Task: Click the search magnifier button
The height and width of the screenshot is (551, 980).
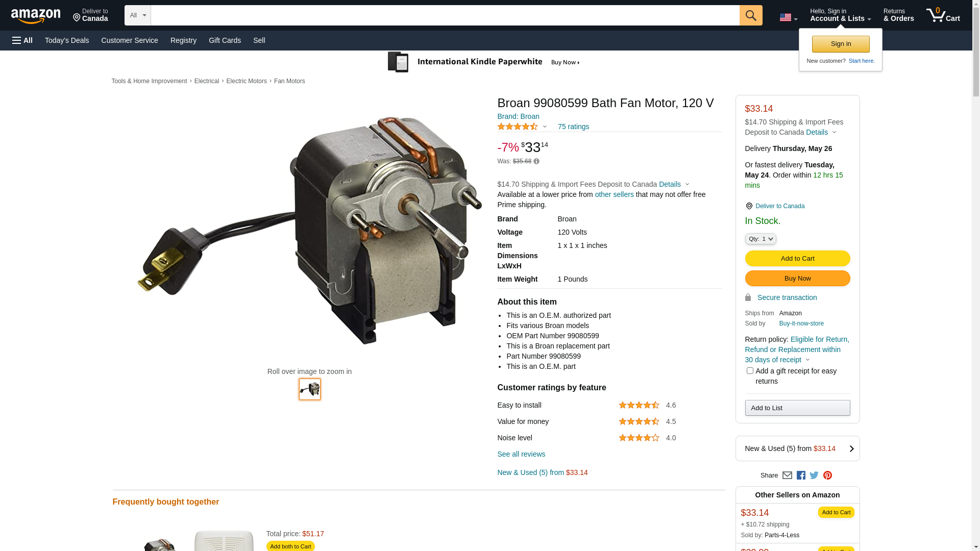Action: (751, 15)
